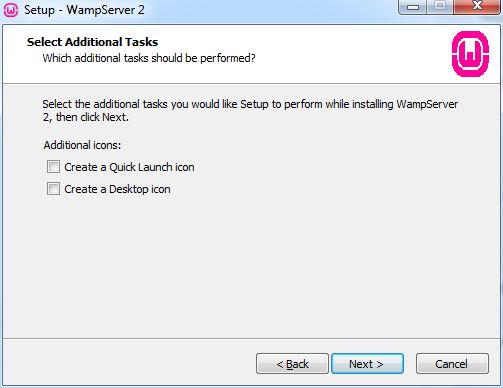Go to the previous step with Back
Viewport: 503px width, 388px height.
tap(292, 364)
